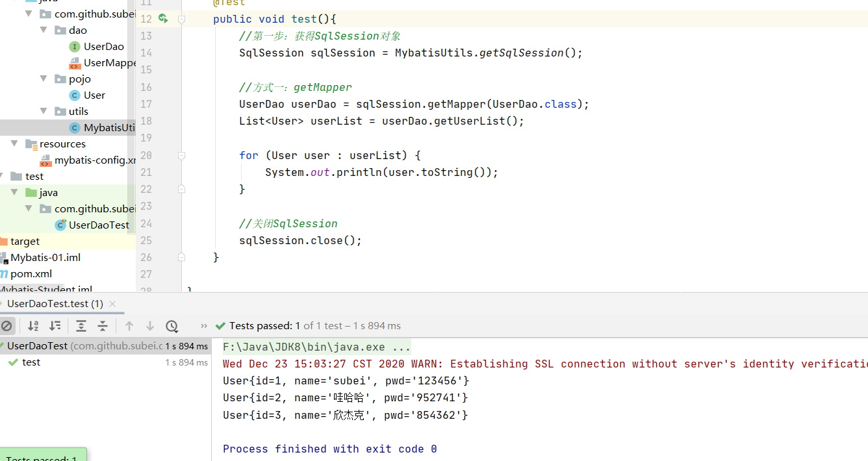Close the UserDaoTest.test run tab

pos(112,304)
